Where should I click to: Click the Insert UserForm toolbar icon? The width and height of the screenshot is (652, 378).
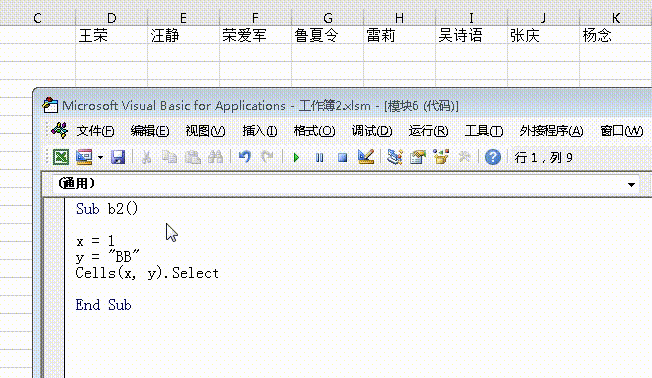click(x=84, y=157)
